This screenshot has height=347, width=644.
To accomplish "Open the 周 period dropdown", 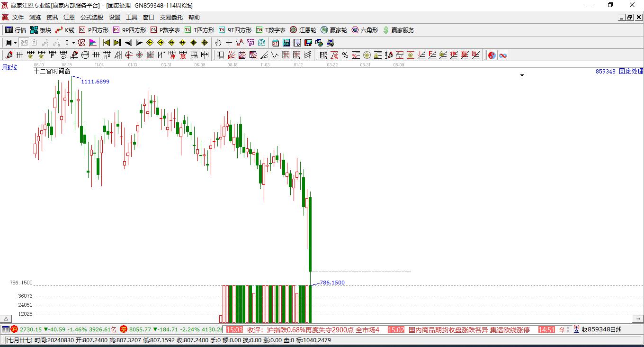I will point(11,43).
